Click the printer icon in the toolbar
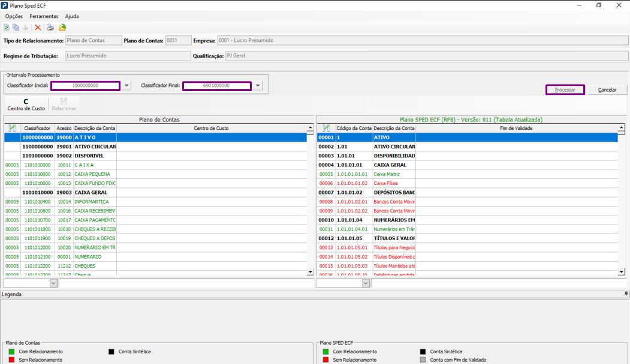 point(50,28)
